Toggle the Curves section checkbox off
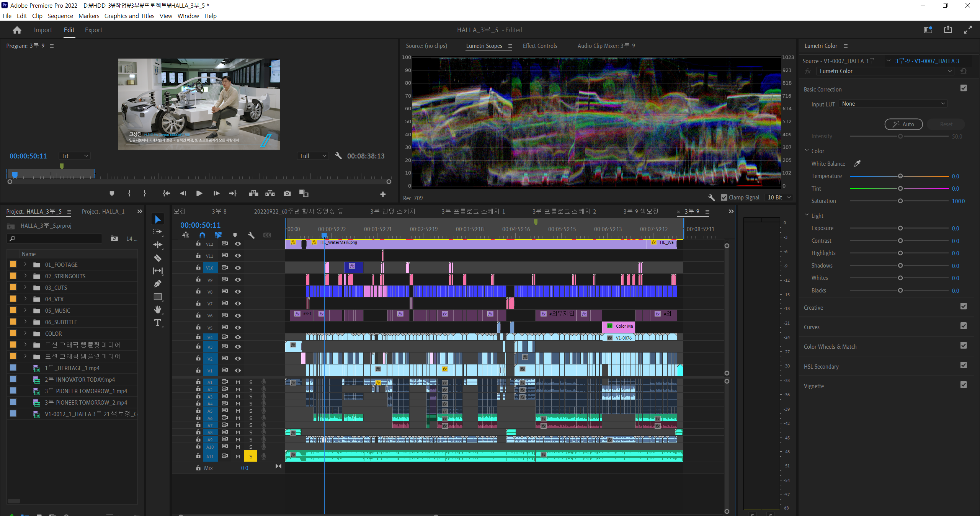Viewport: 980px width, 516px height. pos(964,326)
